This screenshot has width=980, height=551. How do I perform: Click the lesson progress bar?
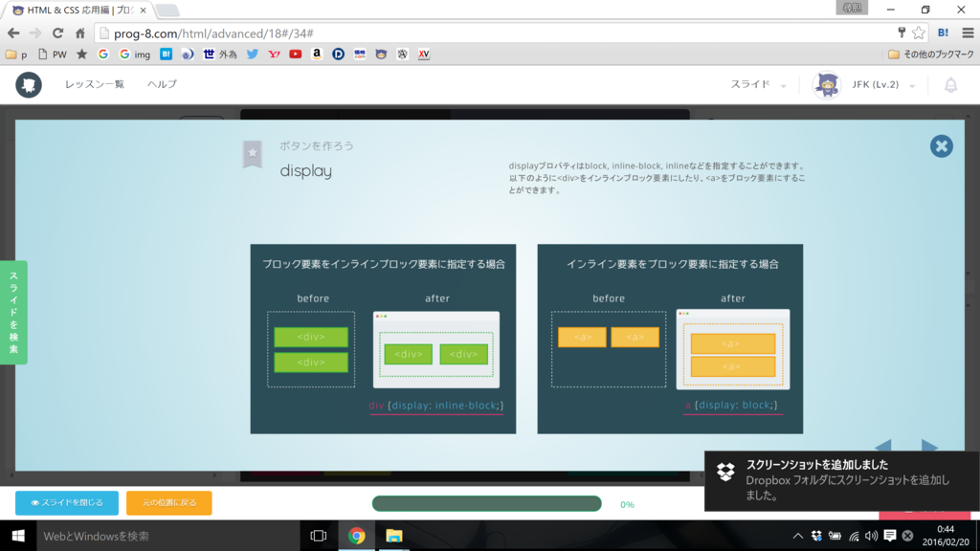click(x=486, y=503)
